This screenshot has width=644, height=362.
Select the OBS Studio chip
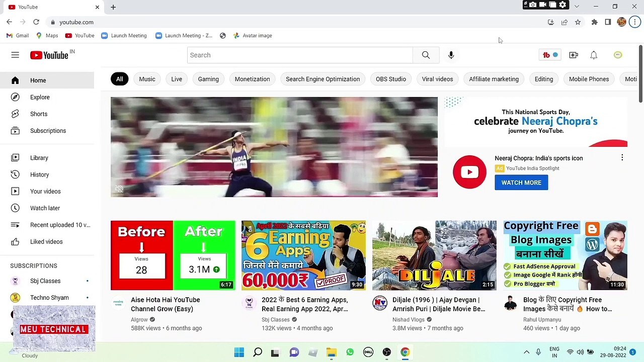pyautogui.click(x=391, y=79)
